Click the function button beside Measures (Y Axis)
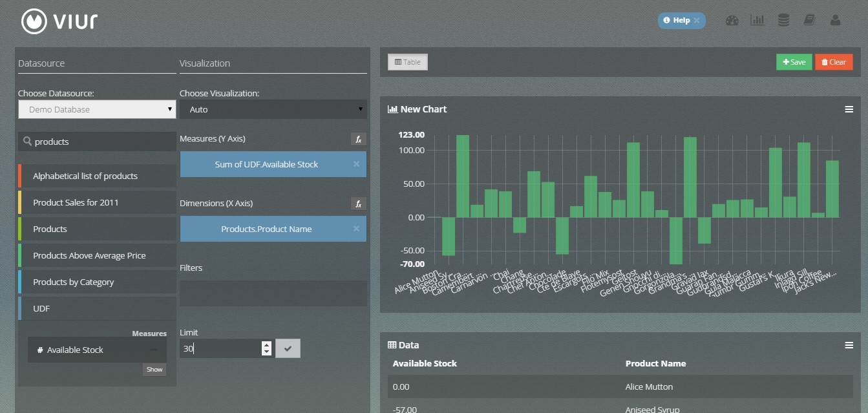The width and height of the screenshot is (868, 413). (358, 139)
